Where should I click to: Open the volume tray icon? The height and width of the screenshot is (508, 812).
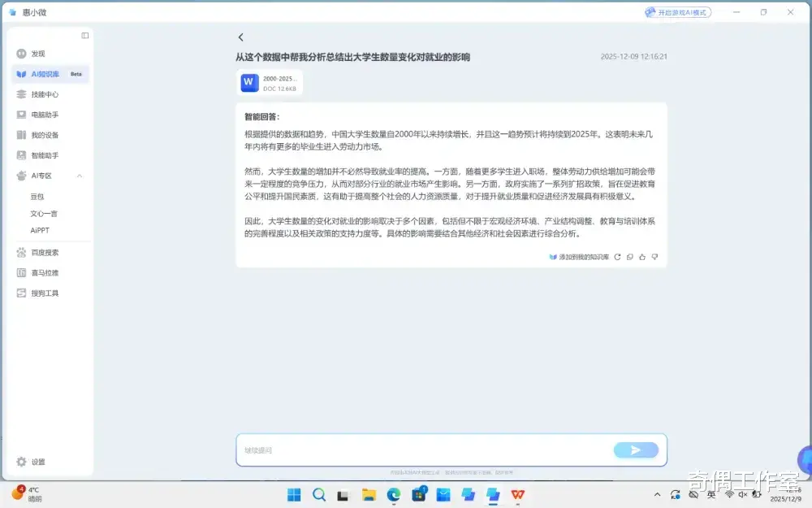[743, 494]
